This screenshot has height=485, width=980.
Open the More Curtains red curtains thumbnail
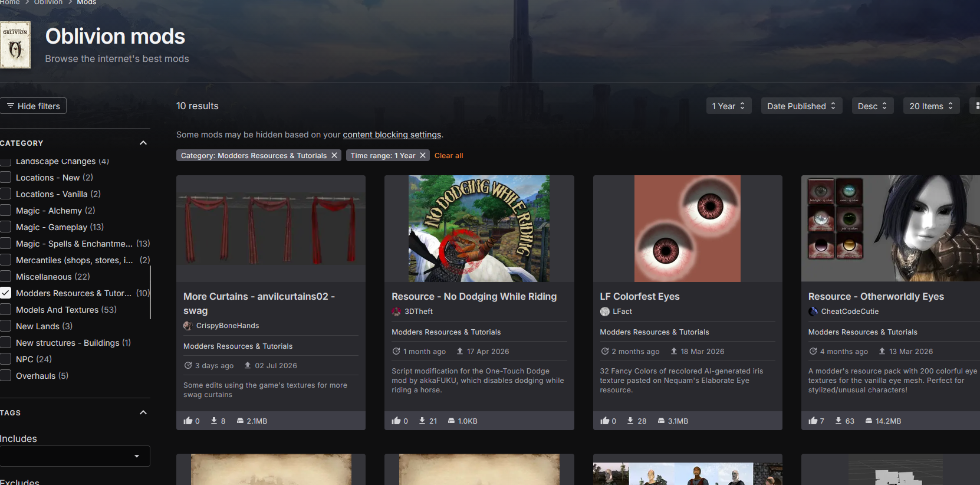271,228
